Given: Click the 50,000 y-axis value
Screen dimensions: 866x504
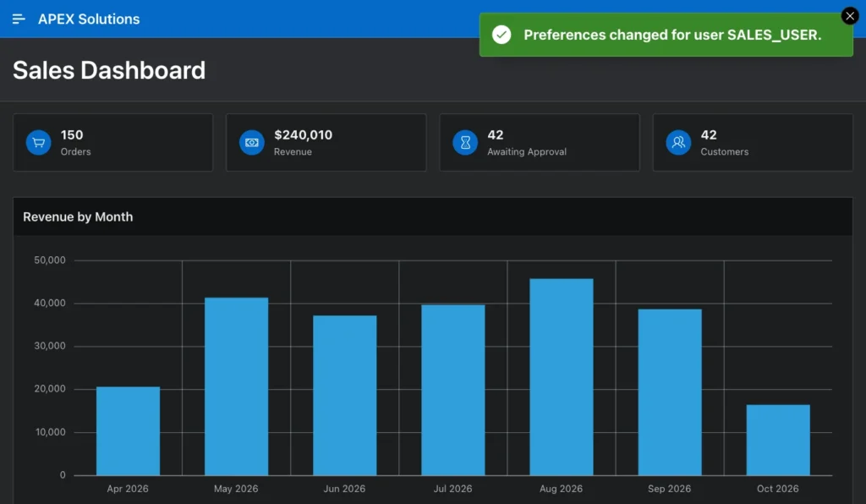Looking at the screenshot, I should click(50, 260).
